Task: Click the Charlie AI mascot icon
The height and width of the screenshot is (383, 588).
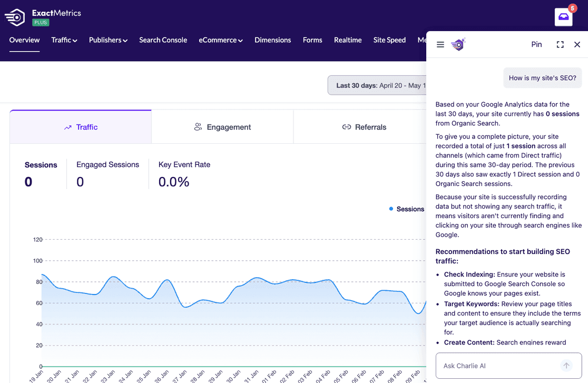Action: [x=458, y=45]
